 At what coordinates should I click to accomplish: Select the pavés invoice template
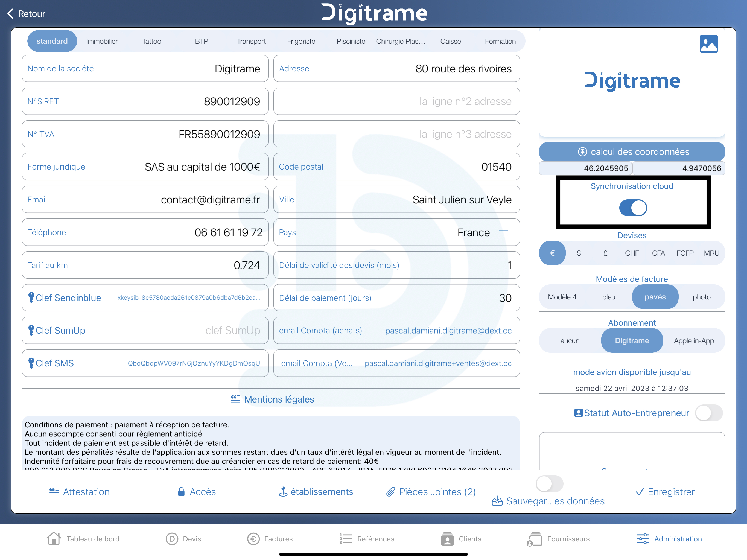point(655,297)
